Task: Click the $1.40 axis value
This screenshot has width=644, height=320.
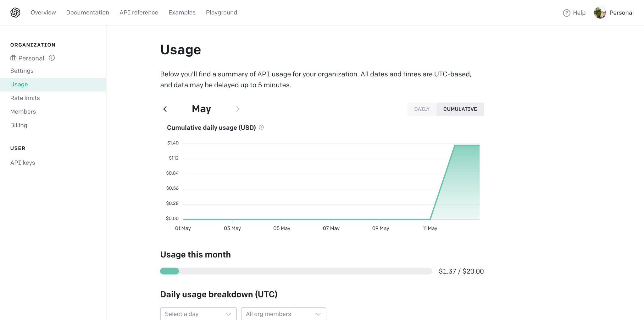Action: tap(173, 143)
